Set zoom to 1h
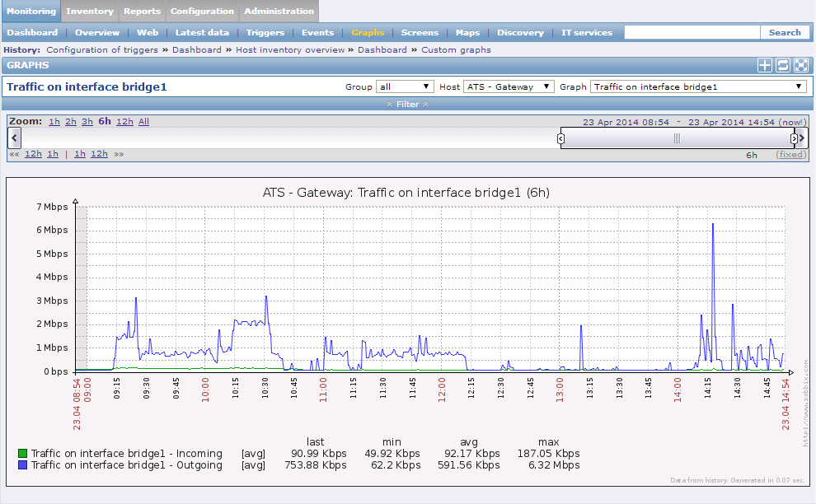Screen dimensions: 816x504 54,122
